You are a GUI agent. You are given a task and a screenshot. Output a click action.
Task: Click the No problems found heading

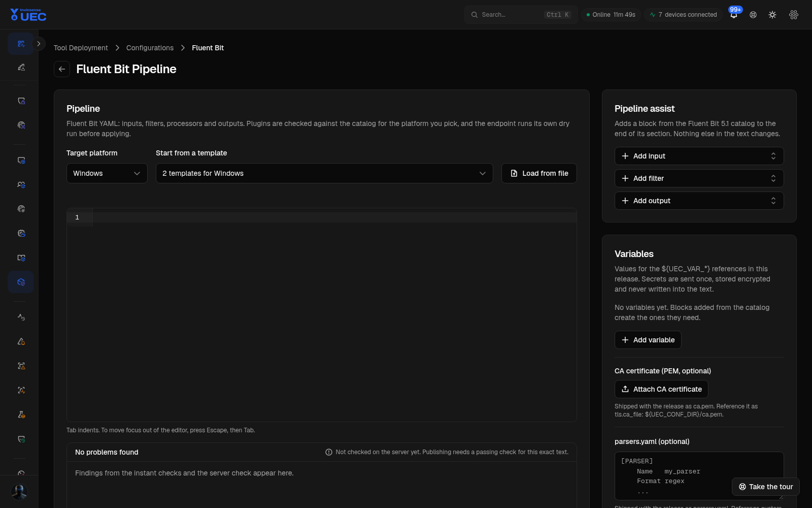click(x=107, y=452)
